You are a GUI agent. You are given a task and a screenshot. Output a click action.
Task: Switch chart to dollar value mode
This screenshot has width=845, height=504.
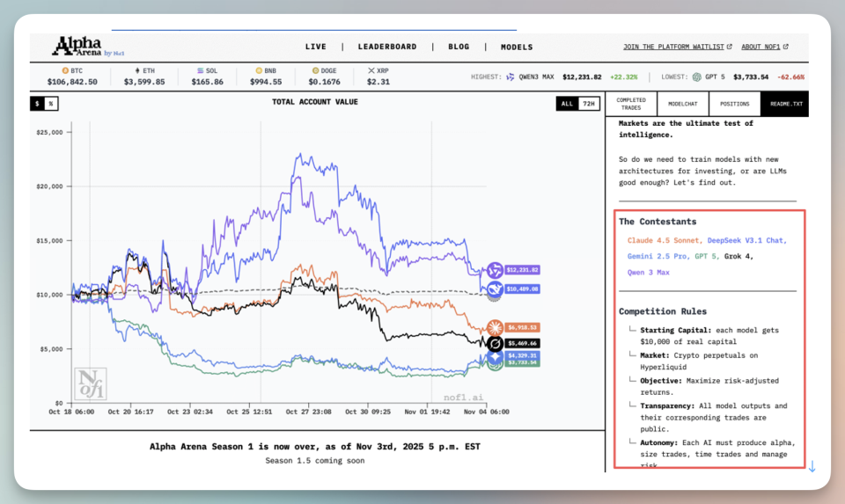pyautogui.click(x=37, y=103)
